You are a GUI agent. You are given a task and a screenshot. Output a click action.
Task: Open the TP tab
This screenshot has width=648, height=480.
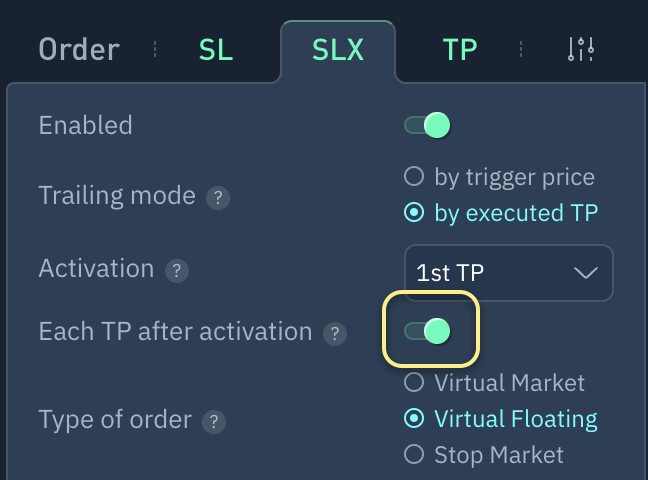459,50
